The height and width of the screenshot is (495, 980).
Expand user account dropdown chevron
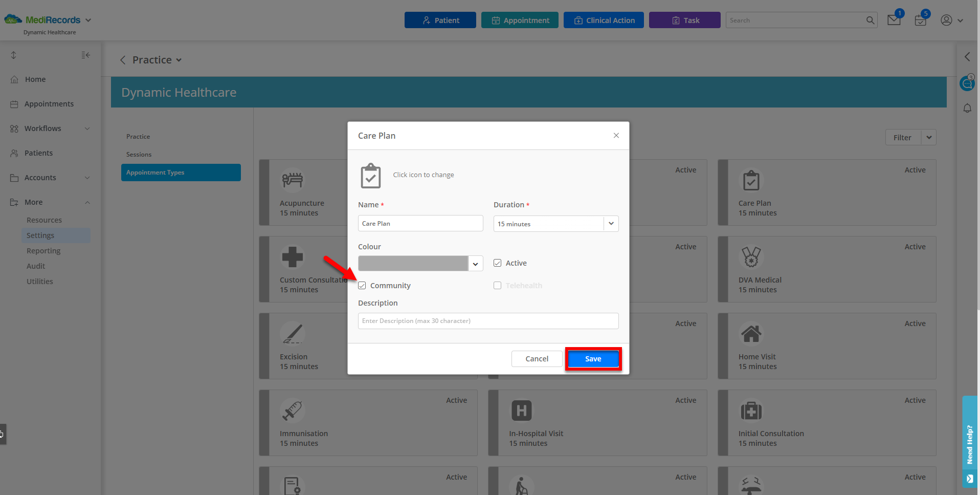960,20
